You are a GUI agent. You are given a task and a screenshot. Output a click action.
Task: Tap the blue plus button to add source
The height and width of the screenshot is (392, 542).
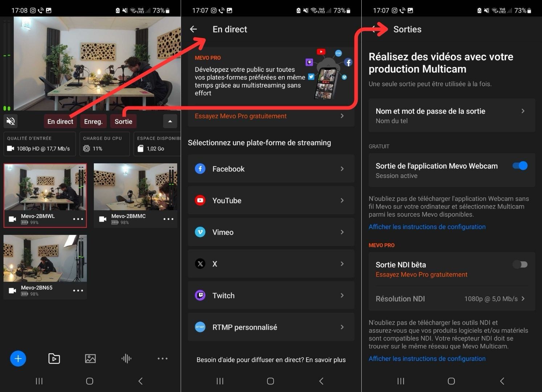[18, 359]
